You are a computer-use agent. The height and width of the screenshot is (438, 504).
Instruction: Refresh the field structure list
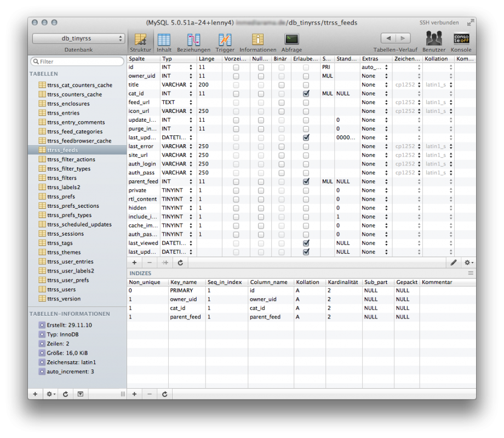[180, 263]
